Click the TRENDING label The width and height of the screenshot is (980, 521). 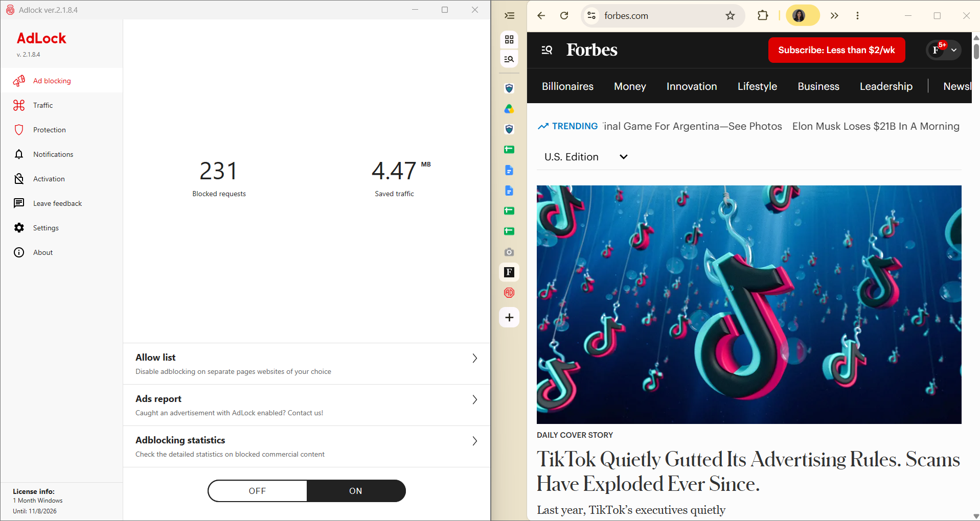click(575, 126)
